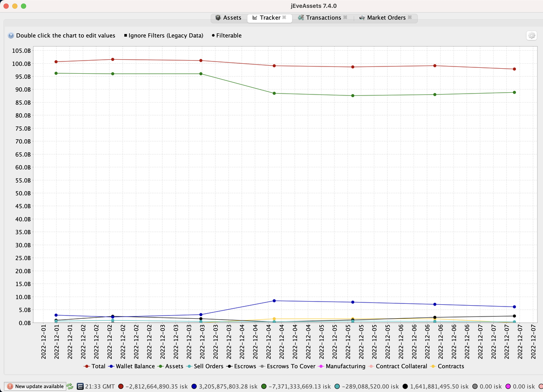543x392 pixels.
Task: Click the Sell Orders legend label
Action: point(209,366)
